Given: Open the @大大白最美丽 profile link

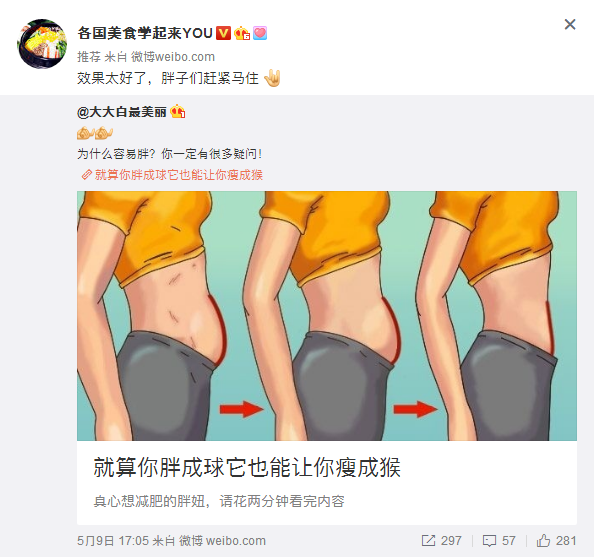Looking at the screenshot, I should tap(122, 112).
